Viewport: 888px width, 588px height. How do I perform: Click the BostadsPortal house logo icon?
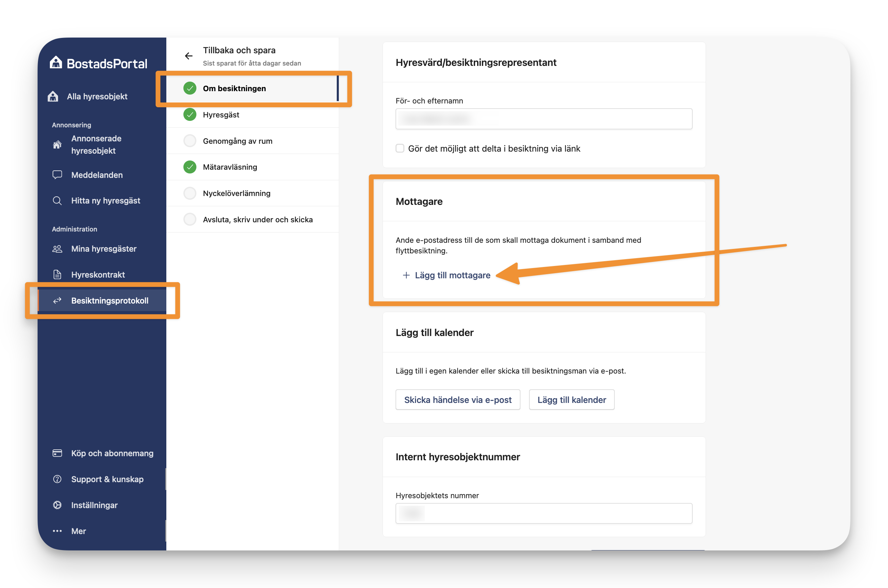point(56,62)
